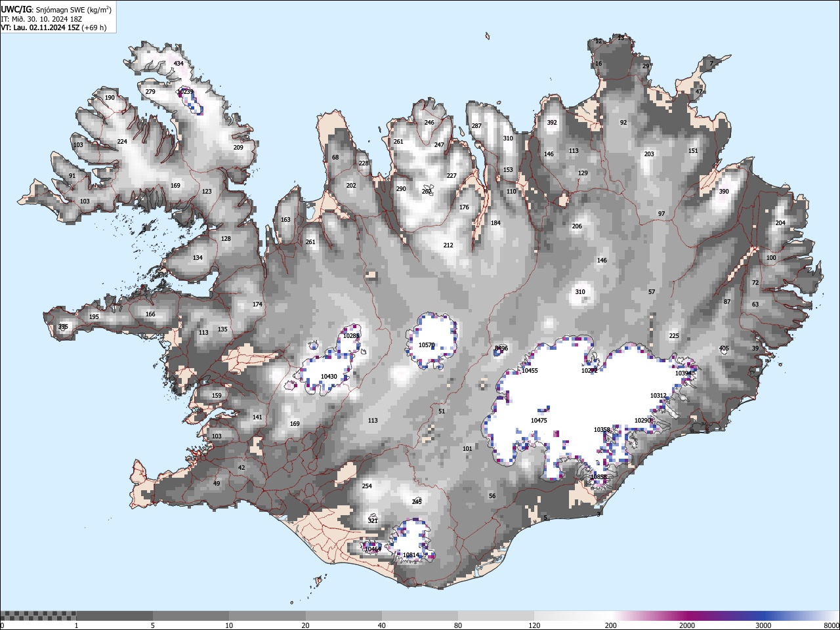This screenshot has width=840, height=630.
Task: Click the glacier value '10239'
Action: click(185, 93)
